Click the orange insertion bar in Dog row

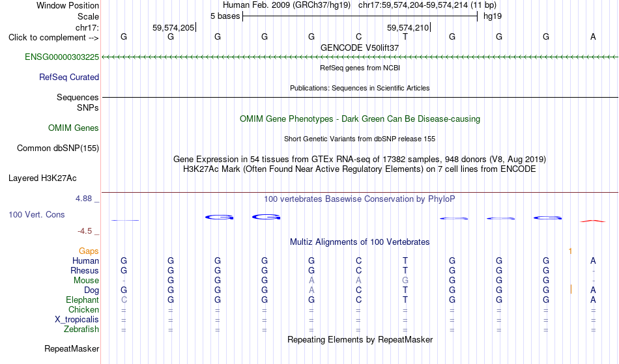[x=571, y=290]
